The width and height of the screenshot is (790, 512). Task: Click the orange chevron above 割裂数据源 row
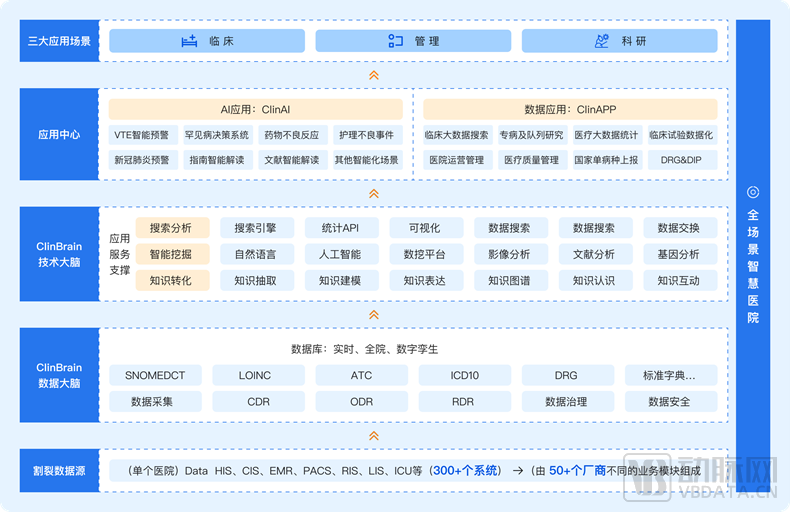point(374,436)
